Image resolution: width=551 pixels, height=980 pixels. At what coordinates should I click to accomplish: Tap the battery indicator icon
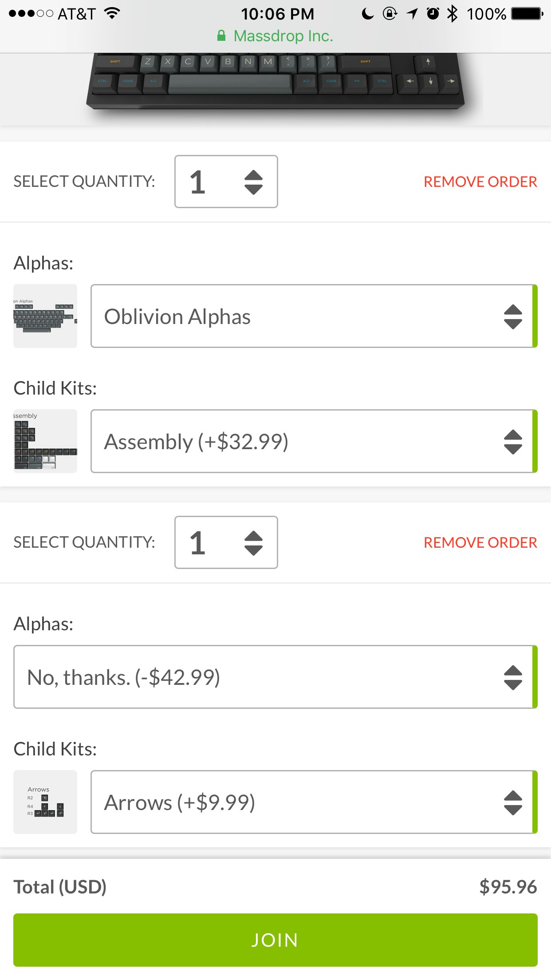(x=527, y=14)
